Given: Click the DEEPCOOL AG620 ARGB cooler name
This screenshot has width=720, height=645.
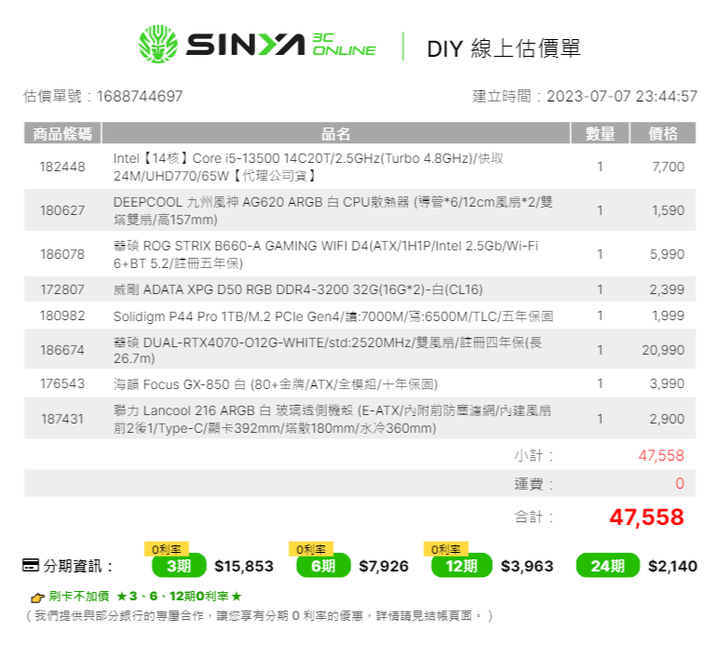Looking at the screenshot, I should tap(333, 210).
